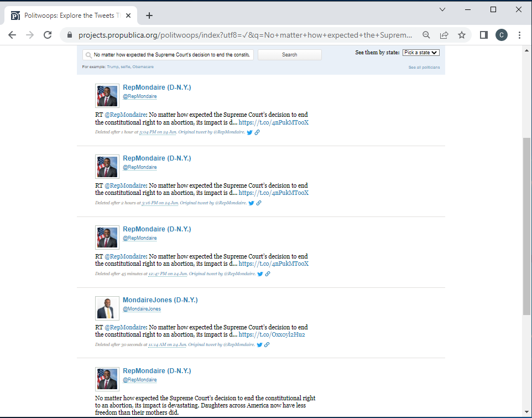Click the scrollbar down arrow
532x418 pixels.
click(x=526, y=412)
